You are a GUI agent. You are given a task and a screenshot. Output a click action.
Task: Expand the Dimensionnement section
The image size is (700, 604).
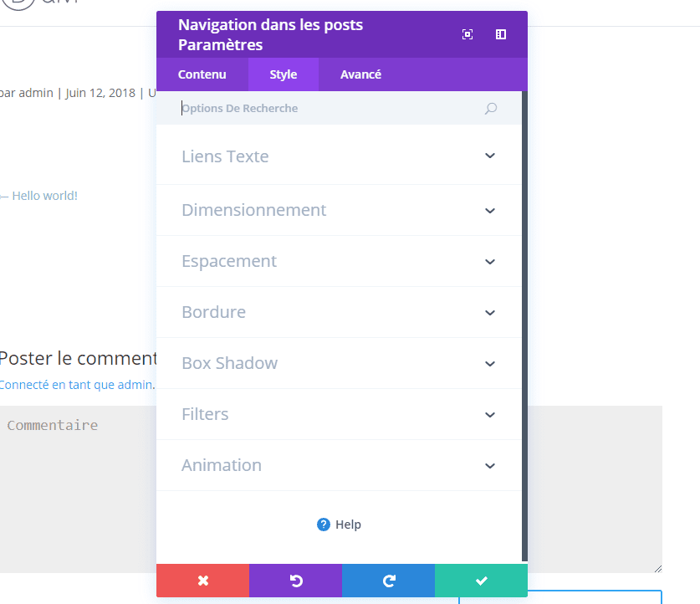pos(490,211)
